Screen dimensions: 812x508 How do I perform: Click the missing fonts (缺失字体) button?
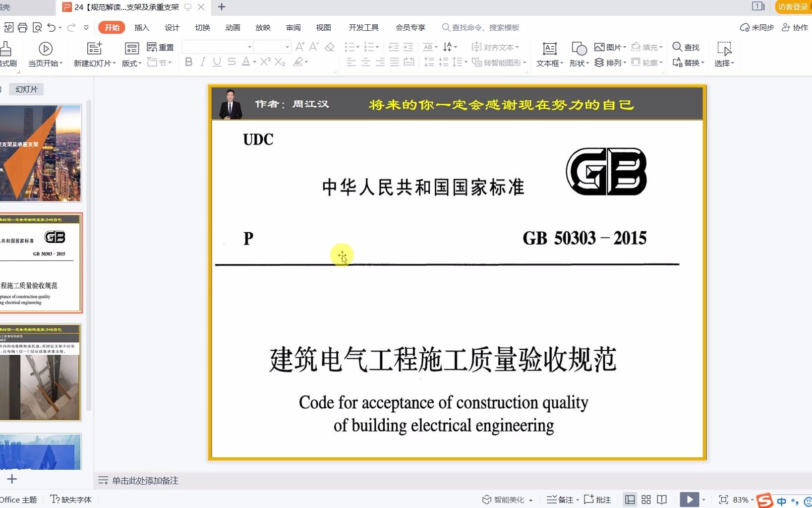[71, 500]
